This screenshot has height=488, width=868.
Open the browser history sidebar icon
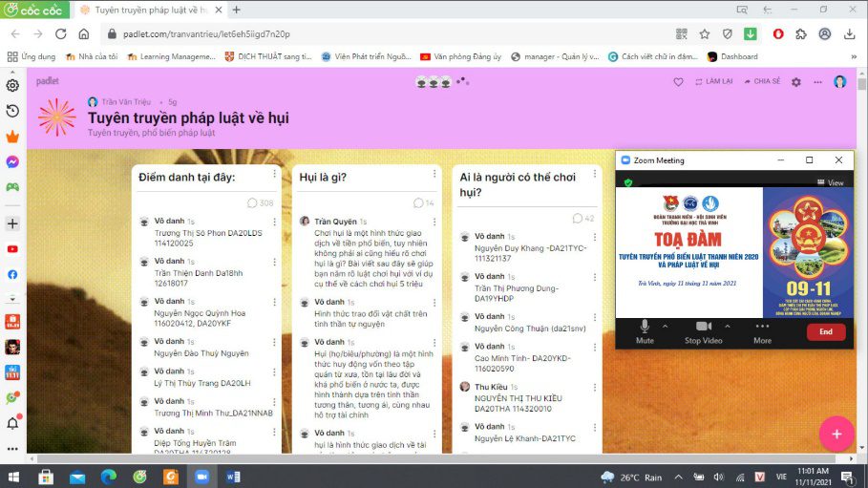click(12, 111)
